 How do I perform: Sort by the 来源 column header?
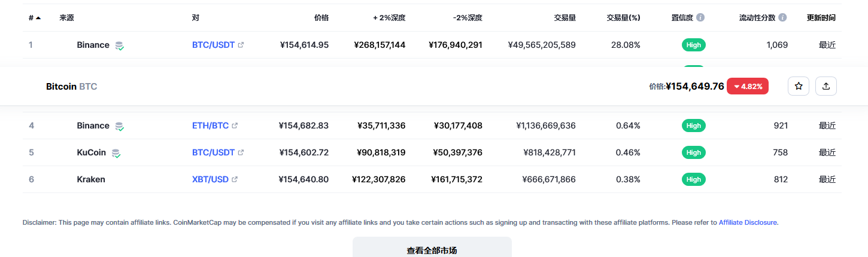66,18
